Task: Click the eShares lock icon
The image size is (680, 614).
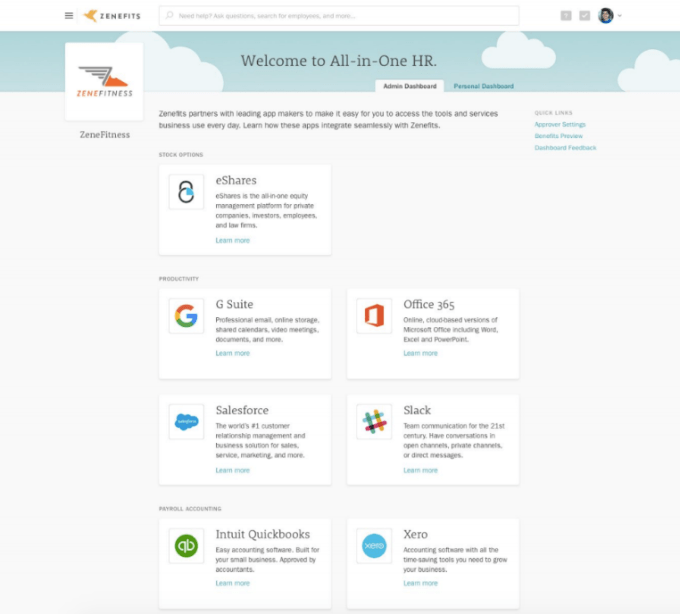Action: tap(186, 192)
